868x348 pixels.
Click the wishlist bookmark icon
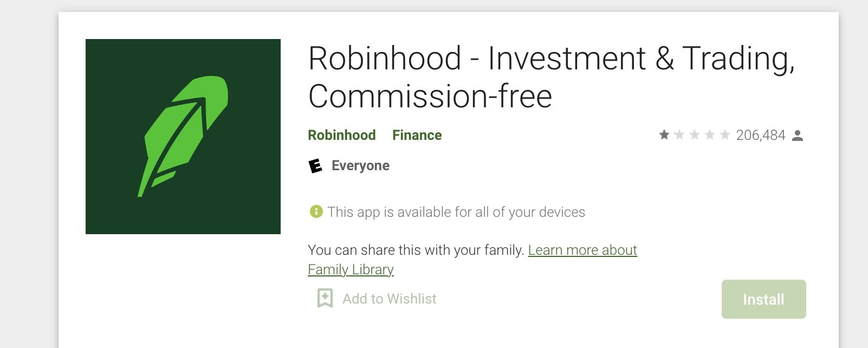325,298
